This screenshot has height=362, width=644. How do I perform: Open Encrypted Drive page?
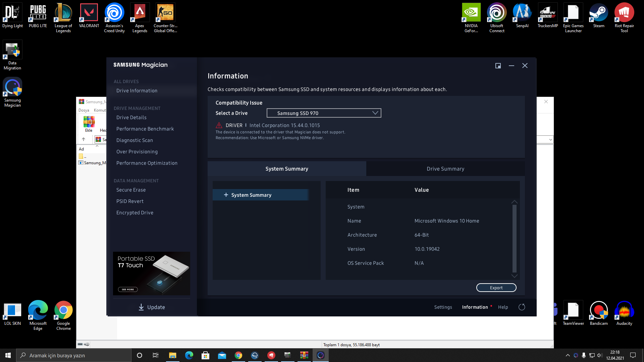pos(135,213)
